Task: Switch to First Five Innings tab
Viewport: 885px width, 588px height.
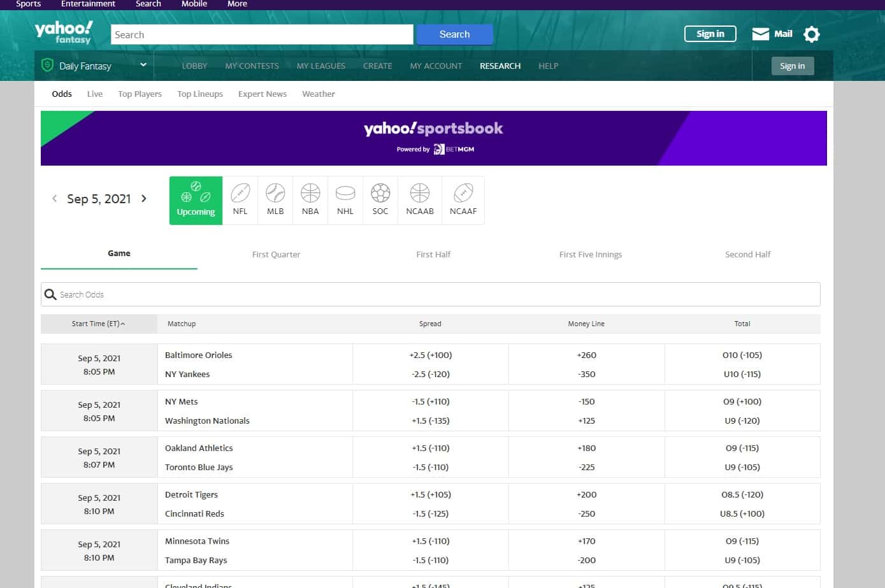Action: (x=591, y=254)
